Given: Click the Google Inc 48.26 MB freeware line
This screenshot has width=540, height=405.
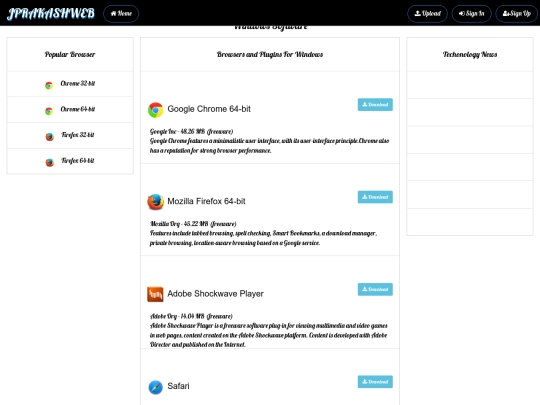Looking at the screenshot, I should [191, 131].
